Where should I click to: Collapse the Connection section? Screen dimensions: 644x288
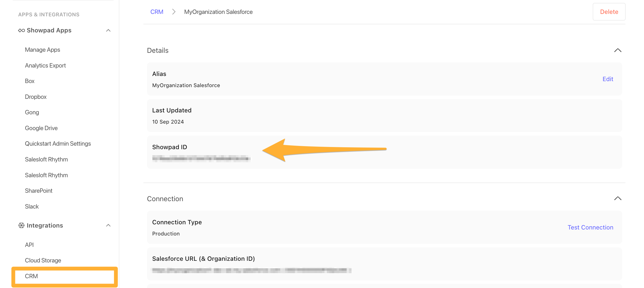click(x=618, y=198)
